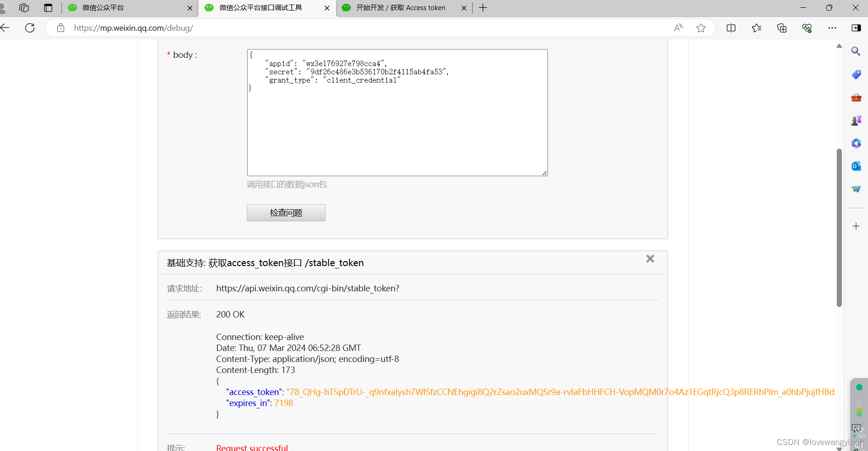
Task: Close the stable_token result panel
Action: coord(650,259)
